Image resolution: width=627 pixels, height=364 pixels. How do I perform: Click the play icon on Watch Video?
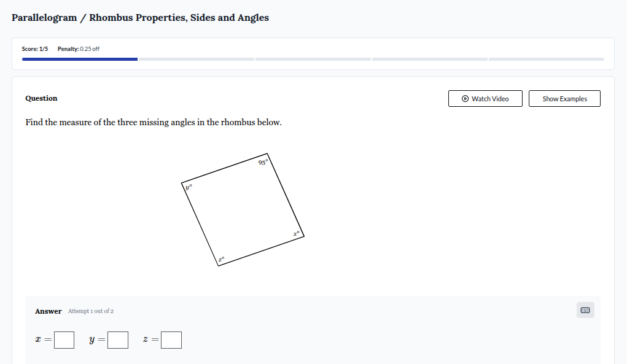465,98
